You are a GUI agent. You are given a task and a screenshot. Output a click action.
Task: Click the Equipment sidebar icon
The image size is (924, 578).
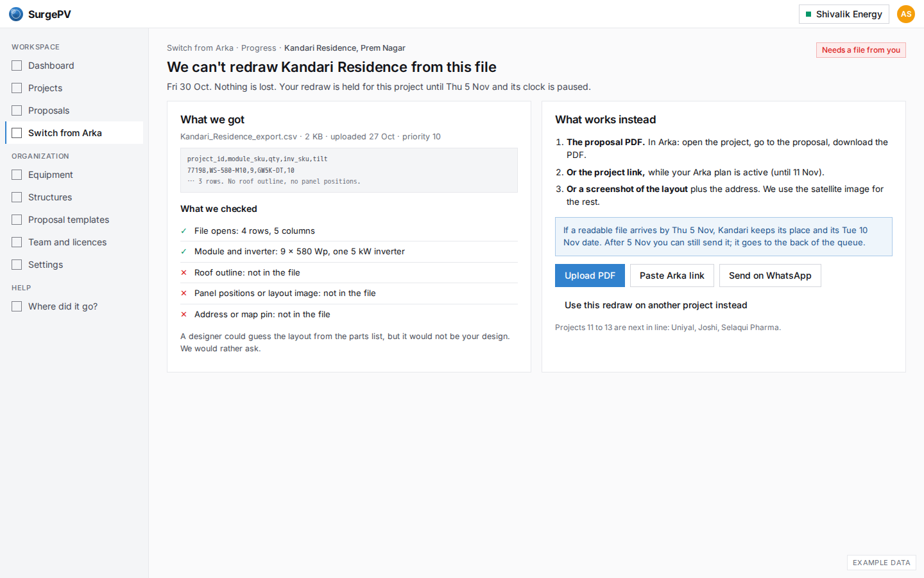[x=17, y=175]
